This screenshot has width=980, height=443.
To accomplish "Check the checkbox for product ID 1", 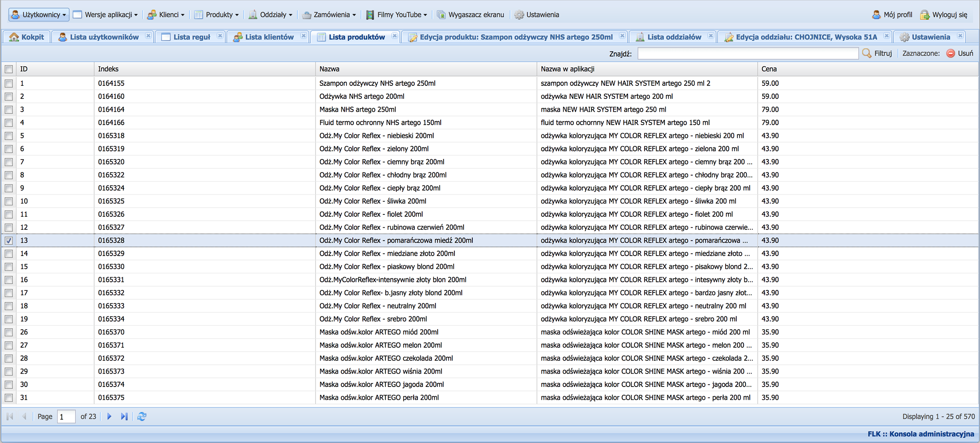I will (x=9, y=84).
